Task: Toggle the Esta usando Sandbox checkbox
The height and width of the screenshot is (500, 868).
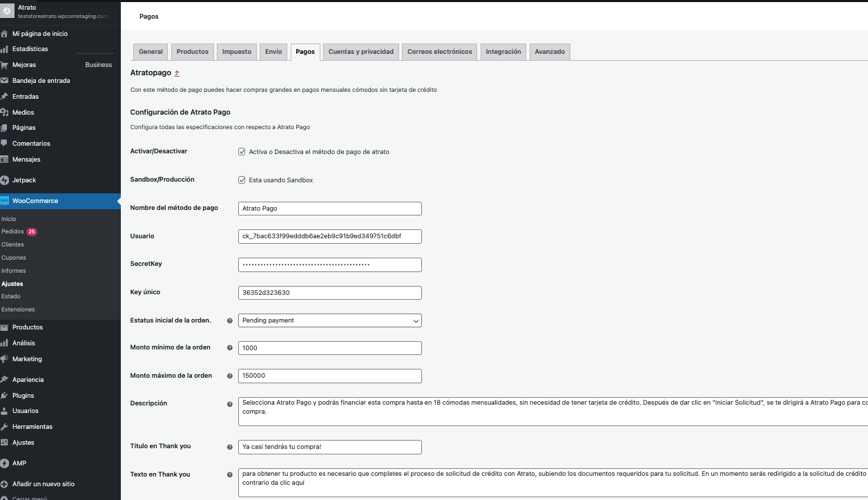Action: coord(242,180)
